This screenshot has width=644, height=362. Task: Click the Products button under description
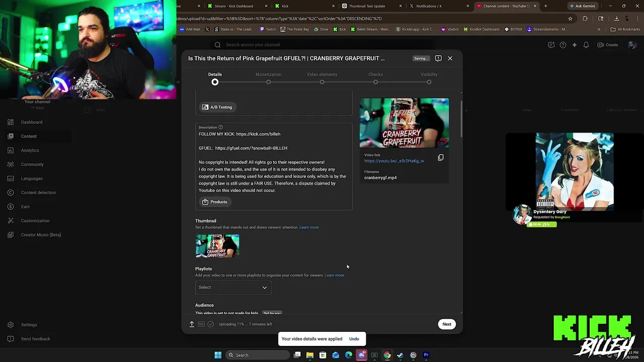(x=215, y=202)
